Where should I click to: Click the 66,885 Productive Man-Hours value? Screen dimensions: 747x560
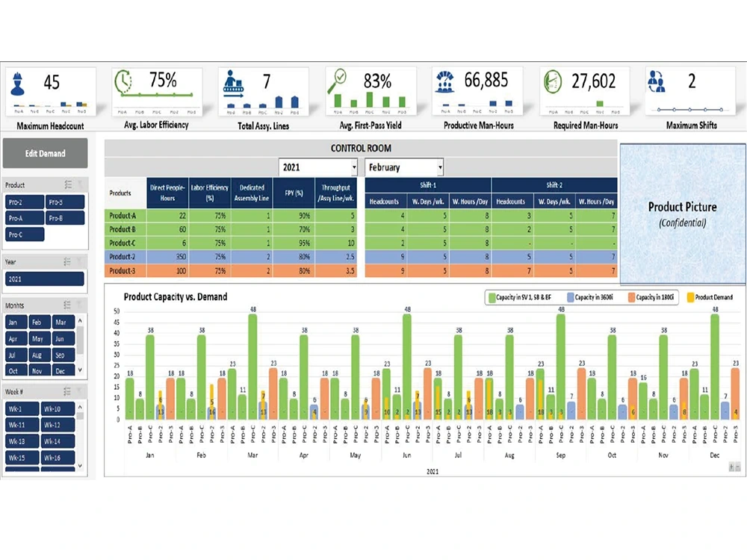486,80
